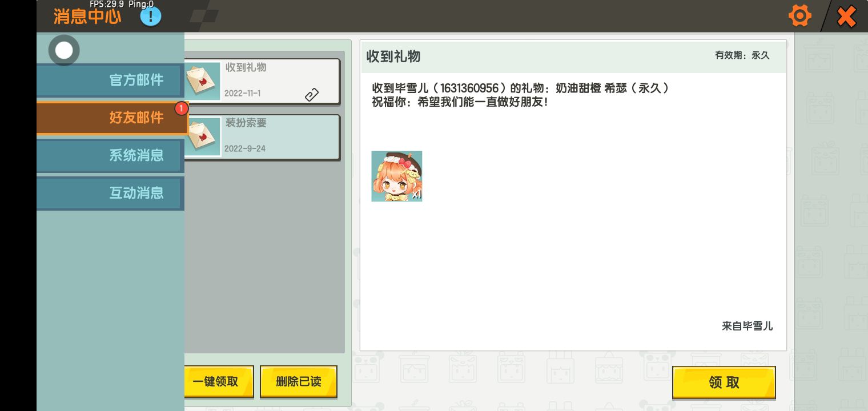Select the envelope icon of 装扮索要 mail
Viewport: 868px width, 411px height.
point(203,137)
